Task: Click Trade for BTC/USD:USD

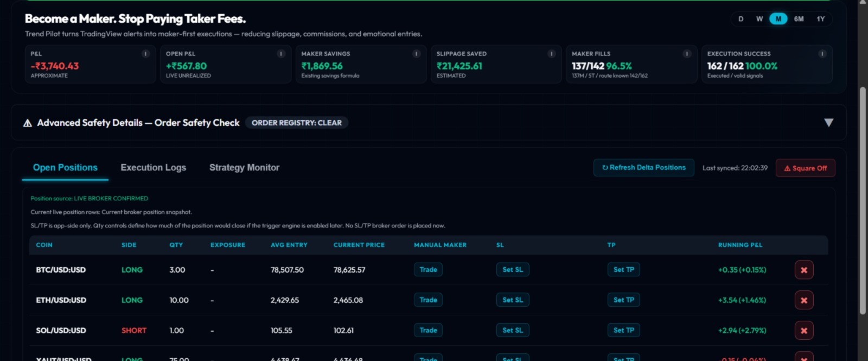Action: tap(428, 270)
